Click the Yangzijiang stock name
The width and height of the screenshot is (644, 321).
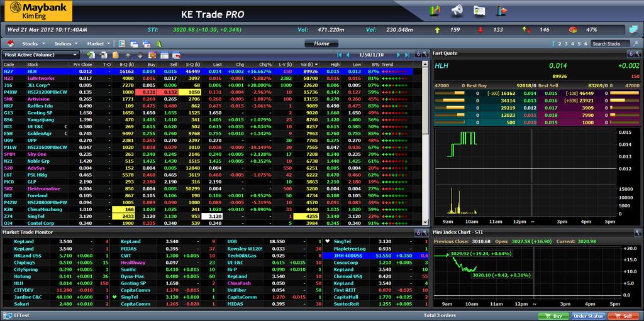coord(40,119)
